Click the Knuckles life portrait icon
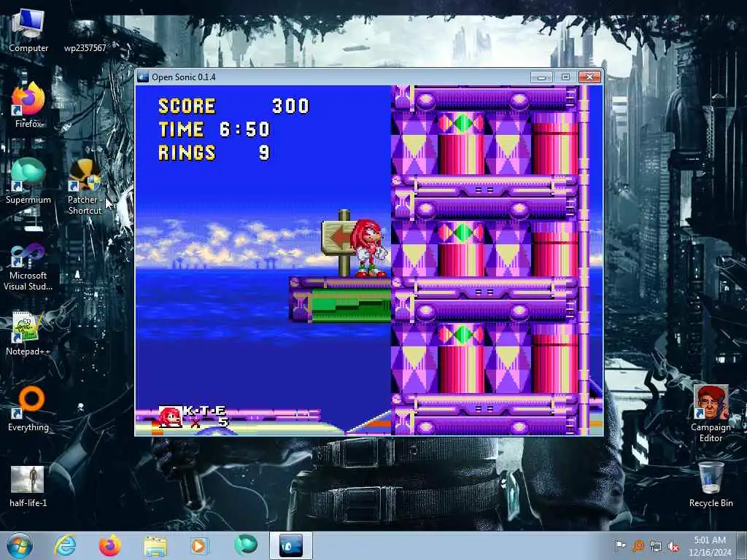The image size is (747, 560). [x=171, y=416]
